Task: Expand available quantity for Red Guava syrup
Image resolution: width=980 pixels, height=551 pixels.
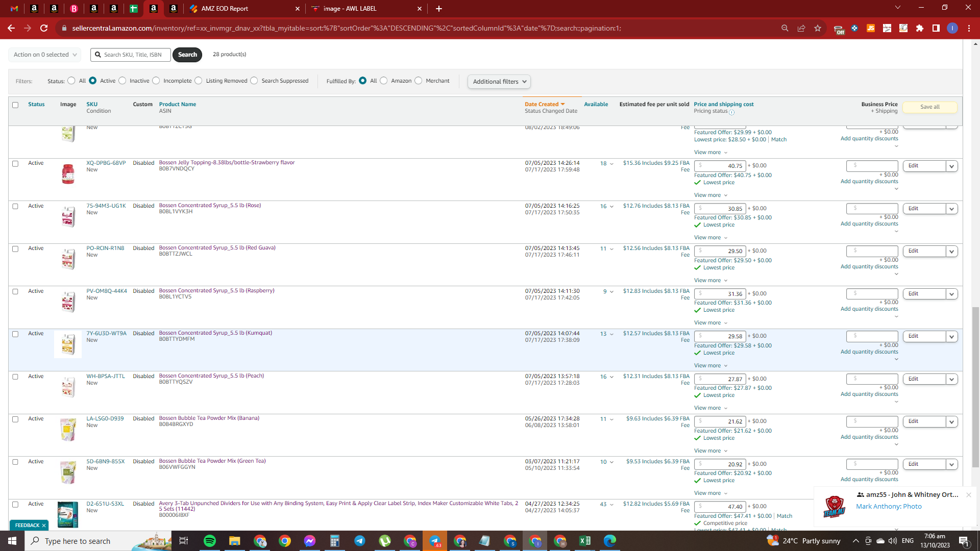Action: coord(611,249)
